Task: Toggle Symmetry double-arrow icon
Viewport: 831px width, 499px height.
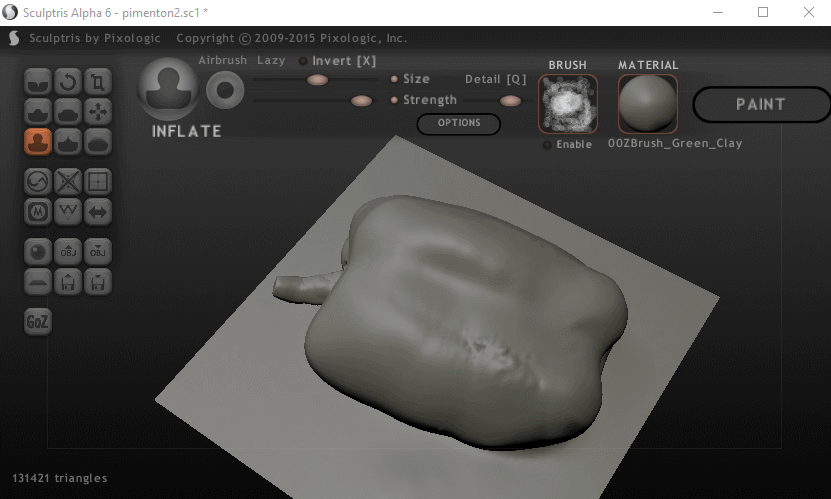Action: [98, 212]
